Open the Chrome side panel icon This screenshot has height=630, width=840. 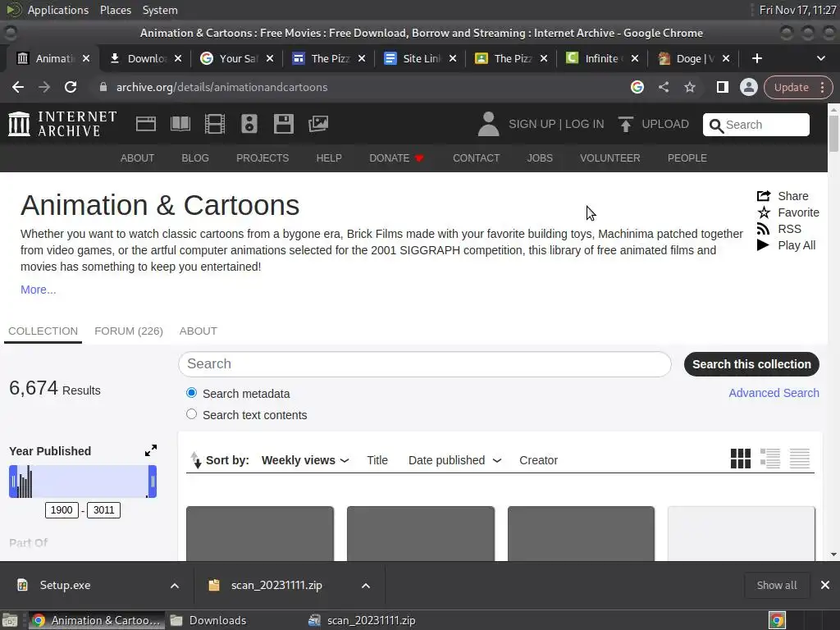click(722, 87)
